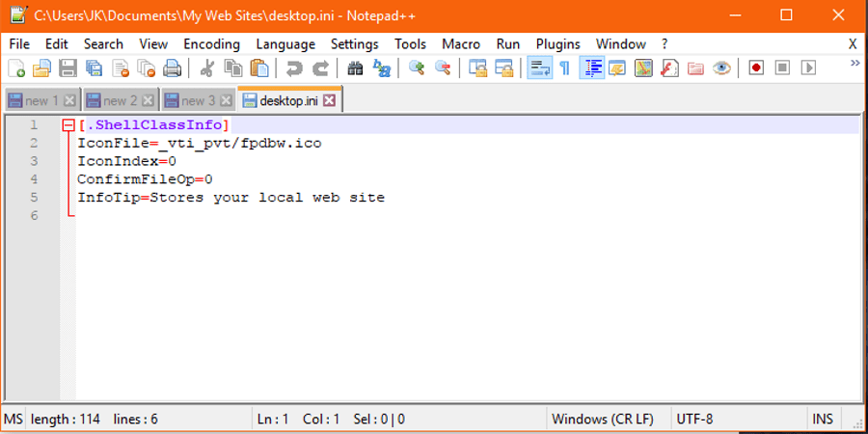Toggle the Show Indent Guide icon
This screenshot has height=434, width=868.
592,68
